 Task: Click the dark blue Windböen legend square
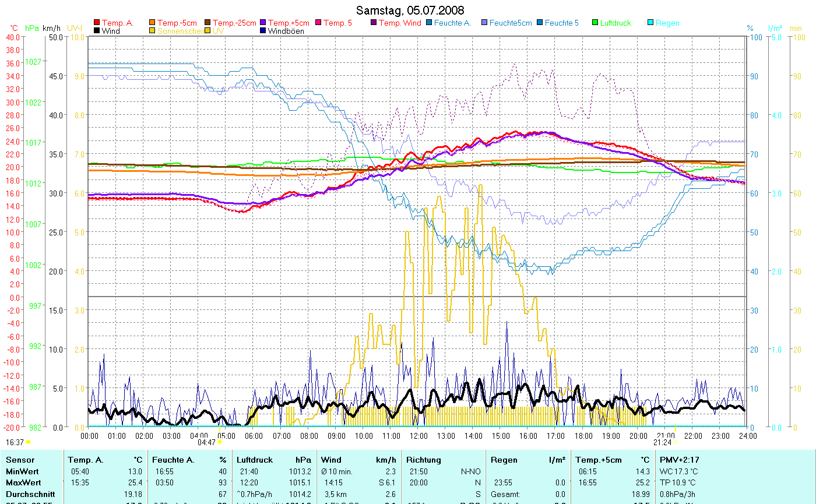coord(263,31)
